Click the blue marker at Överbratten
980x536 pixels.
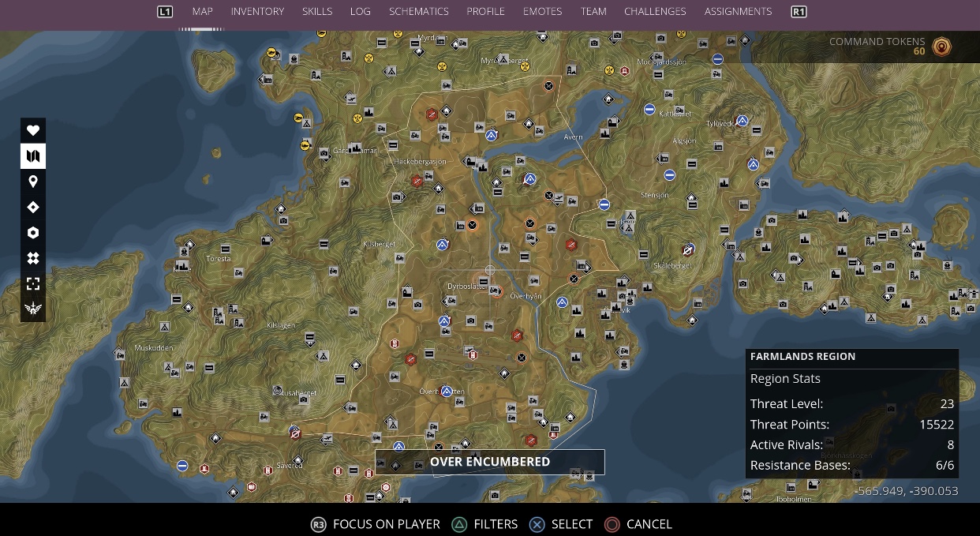447,392
